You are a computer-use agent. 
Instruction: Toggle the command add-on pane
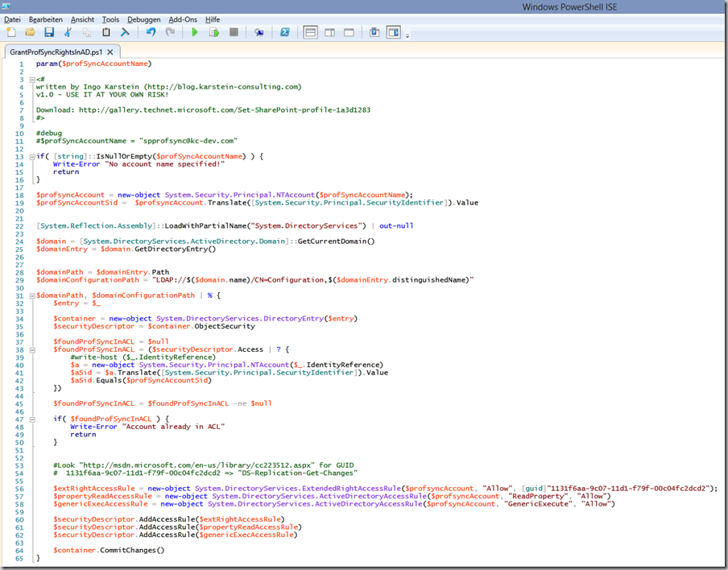pyautogui.click(x=393, y=32)
